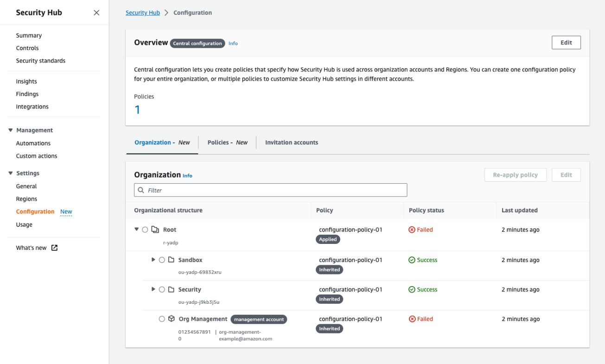Select the Sandbox radio button
Screen dimensions: 605x364
(162, 260)
